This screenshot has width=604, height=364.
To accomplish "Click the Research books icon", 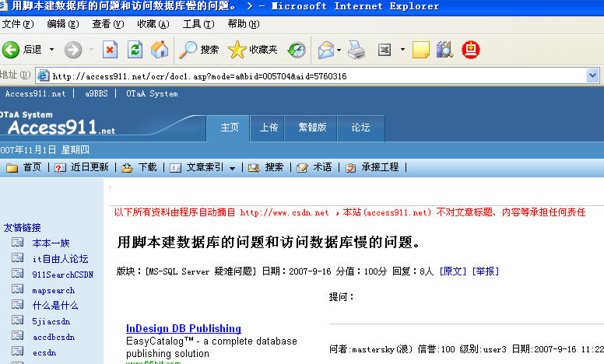I will click(x=444, y=50).
